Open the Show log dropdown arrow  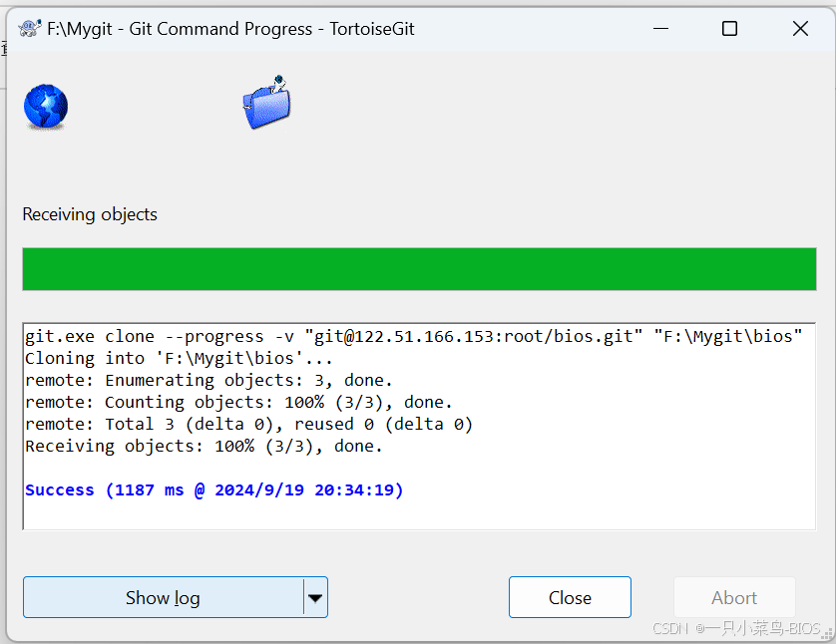pos(316,597)
